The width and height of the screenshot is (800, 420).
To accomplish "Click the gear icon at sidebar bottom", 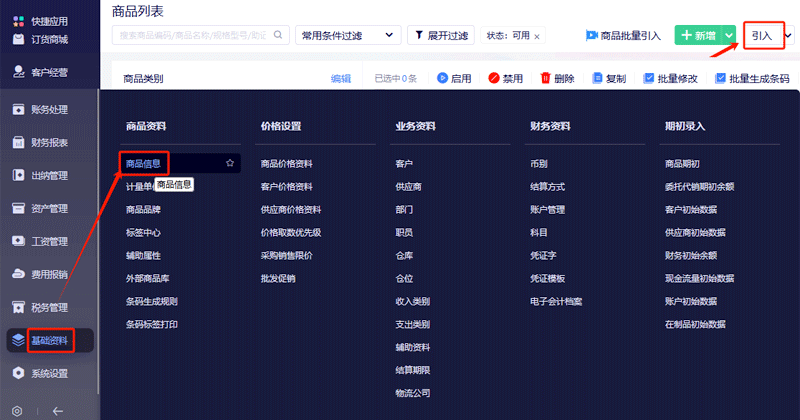I will [17, 411].
